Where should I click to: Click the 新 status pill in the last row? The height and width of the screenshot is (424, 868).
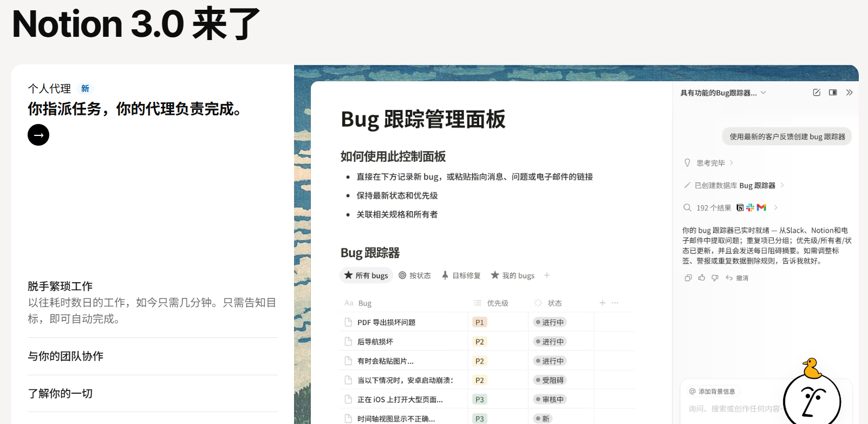tap(542, 419)
